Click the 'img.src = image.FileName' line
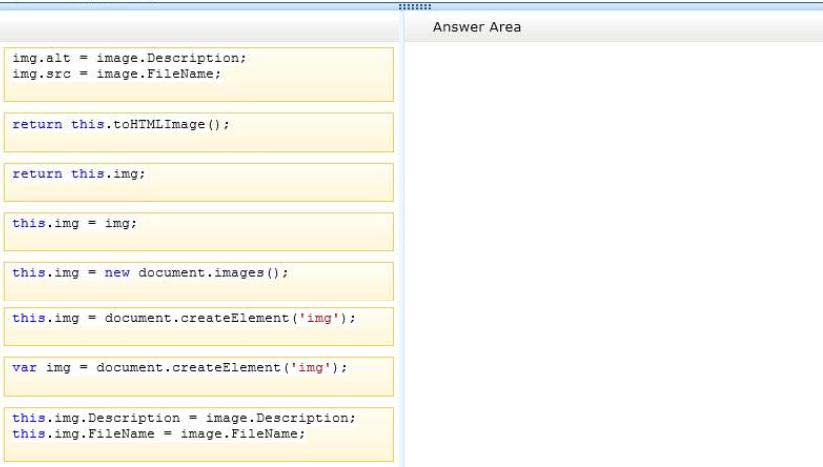823x467 pixels. click(x=117, y=74)
